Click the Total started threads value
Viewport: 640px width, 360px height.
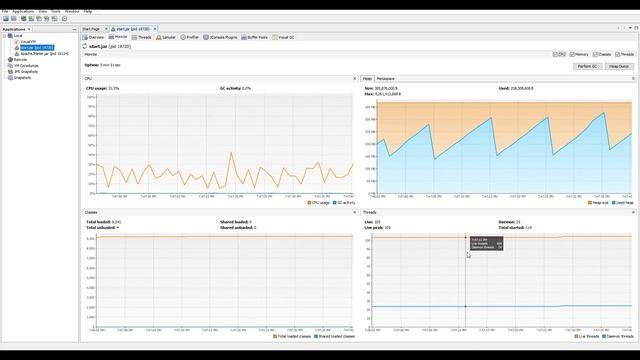click(529, 228)
